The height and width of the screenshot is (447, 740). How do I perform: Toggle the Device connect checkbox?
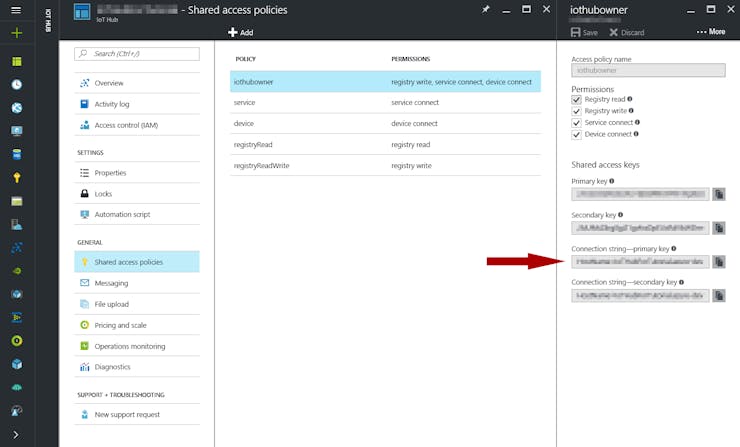click(576, 135)
